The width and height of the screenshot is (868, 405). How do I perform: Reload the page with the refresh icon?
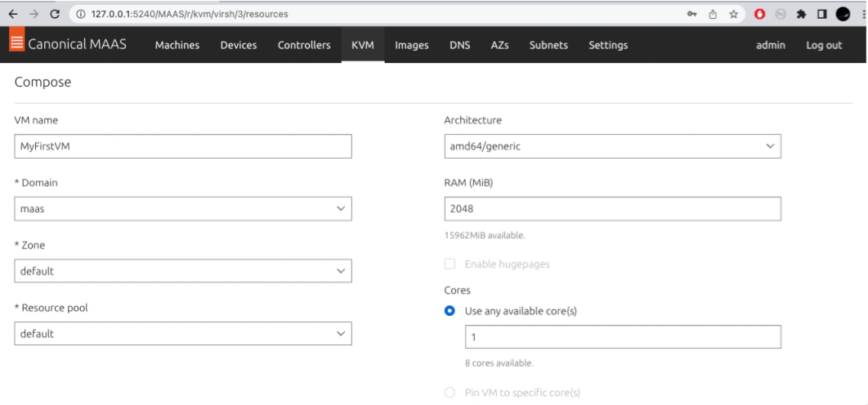(55, 14)
